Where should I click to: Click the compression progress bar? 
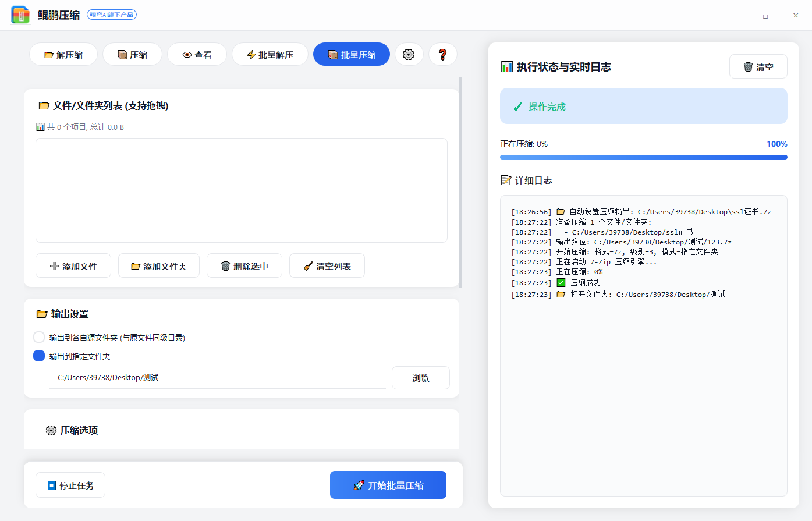click(x=643, y=157)
